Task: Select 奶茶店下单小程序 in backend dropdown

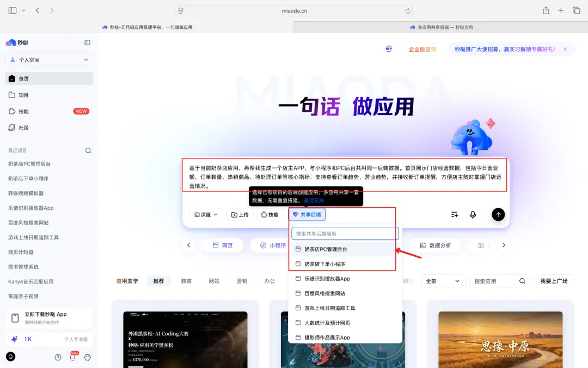Action: pos(345,264)
